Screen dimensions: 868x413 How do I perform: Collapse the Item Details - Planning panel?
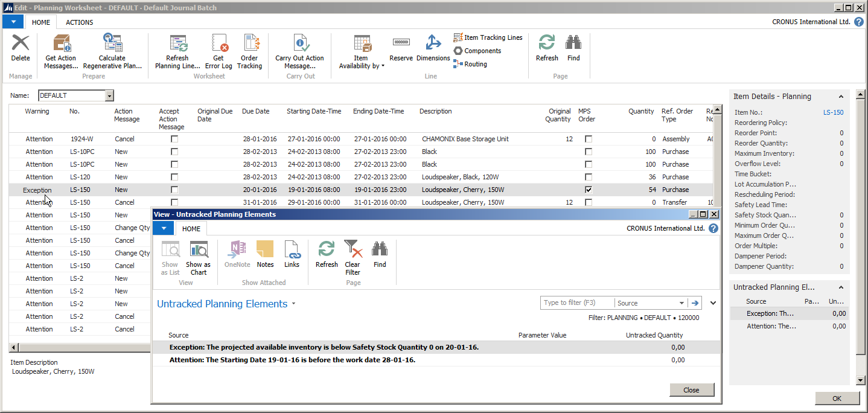(x=841, y=97)
